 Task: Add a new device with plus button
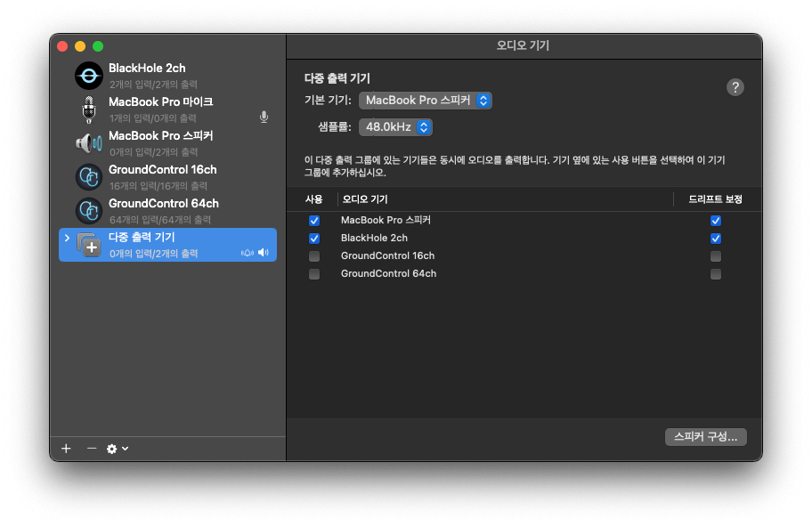(x=66, y=449)
